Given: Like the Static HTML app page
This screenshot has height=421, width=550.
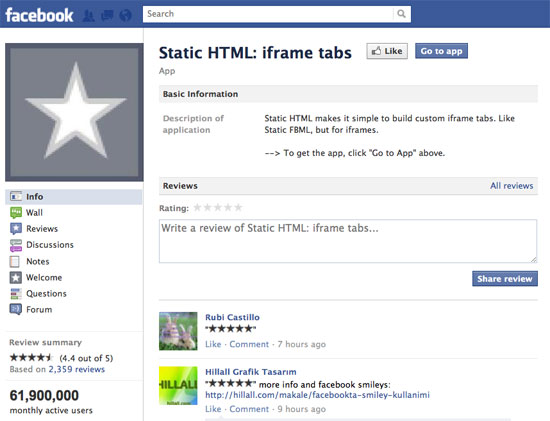Looking at the screenshot, I should (387, 51).
